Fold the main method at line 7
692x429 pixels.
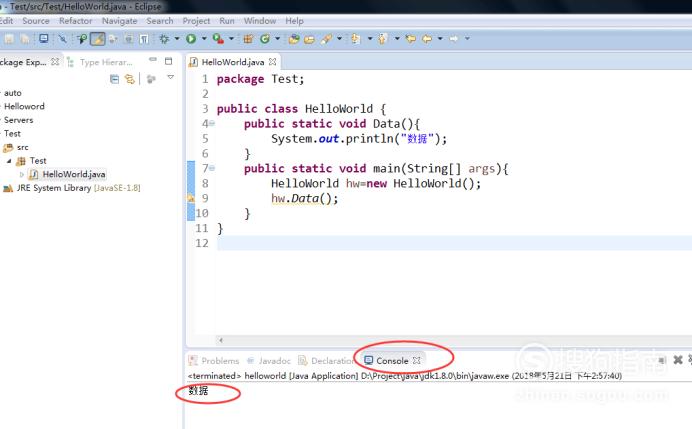pos(212,168)
